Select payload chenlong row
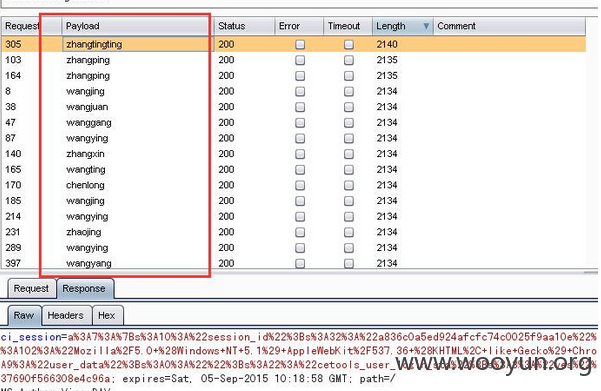This screenshot has width=601, height=391. click(x=85, y=185)
